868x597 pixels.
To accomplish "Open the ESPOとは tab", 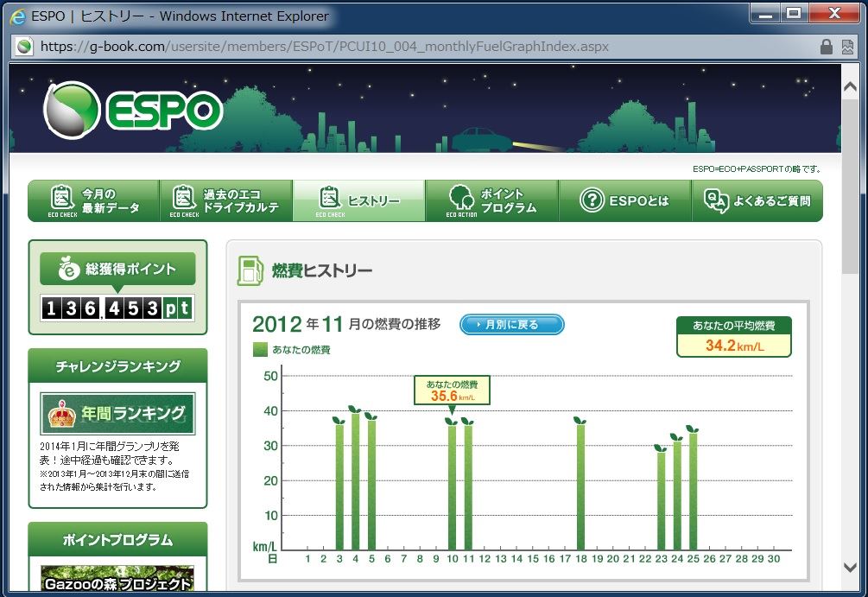I will 625,200.
